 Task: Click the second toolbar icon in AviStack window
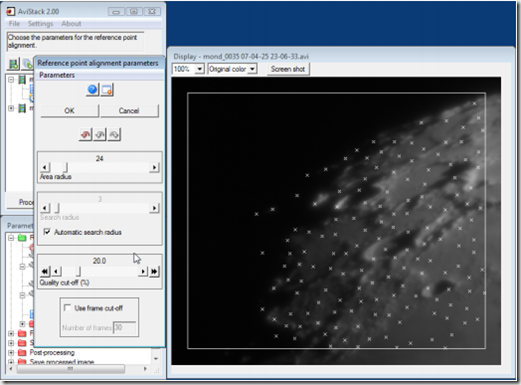[28, 64]
